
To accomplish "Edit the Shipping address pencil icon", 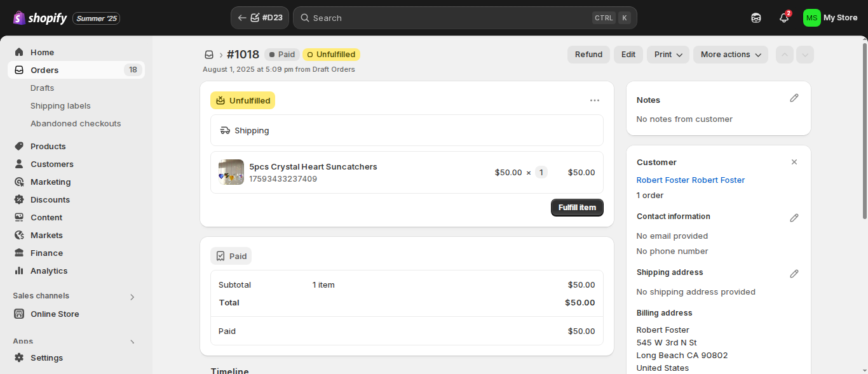I will tap(794, 274).
